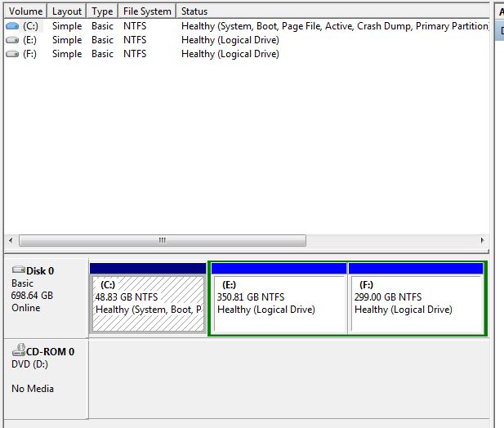Click the C: drive icon in volume list
Viewport: 504px width, 428px height.
[12, 26]
